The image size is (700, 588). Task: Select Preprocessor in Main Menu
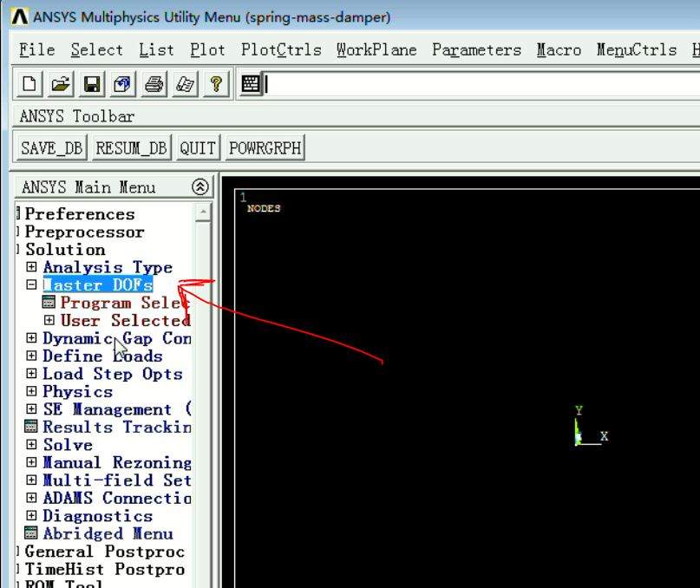pos(84,232)
